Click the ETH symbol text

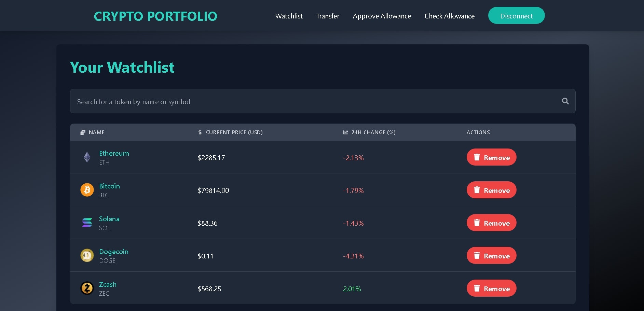104,162
